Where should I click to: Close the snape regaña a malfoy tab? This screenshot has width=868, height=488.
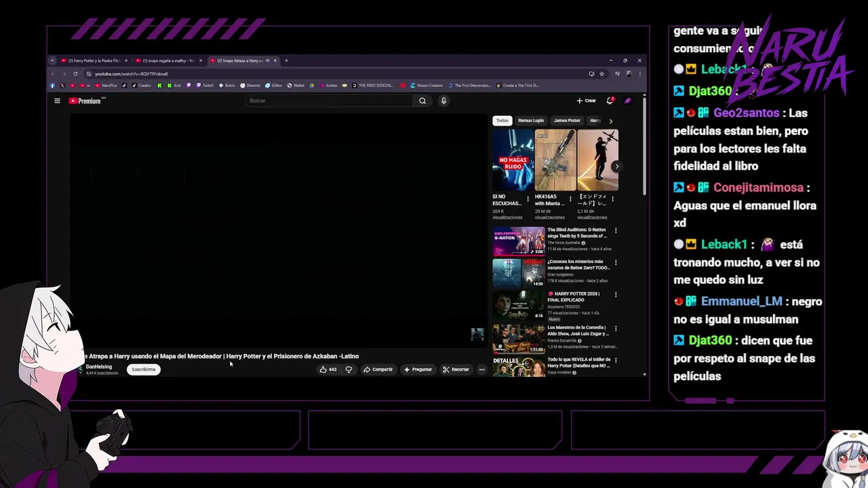pos(201,60)
